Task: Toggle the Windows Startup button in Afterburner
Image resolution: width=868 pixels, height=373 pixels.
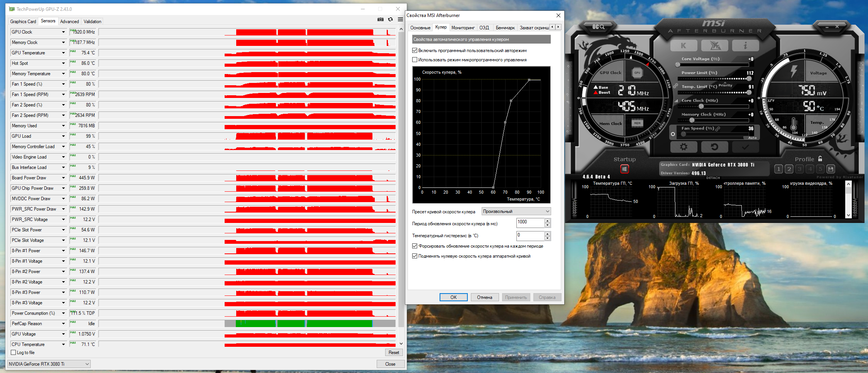Action: [624, 169]
